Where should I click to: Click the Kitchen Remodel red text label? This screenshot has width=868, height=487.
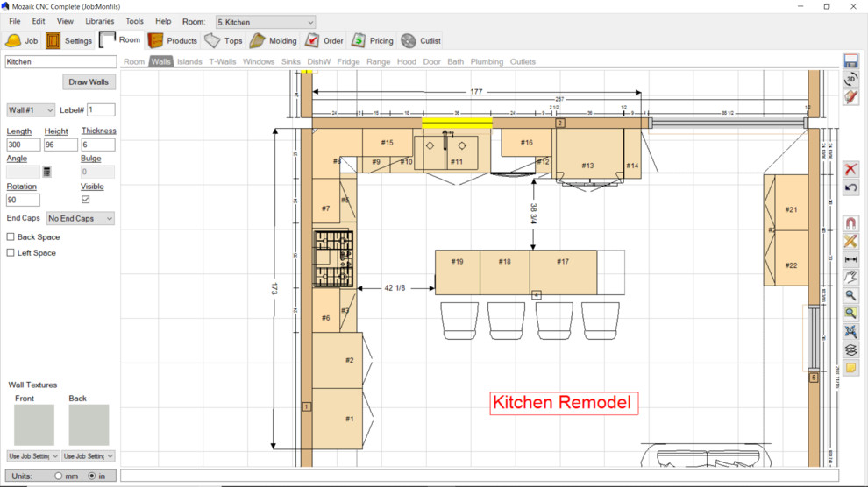click(564, 403)
